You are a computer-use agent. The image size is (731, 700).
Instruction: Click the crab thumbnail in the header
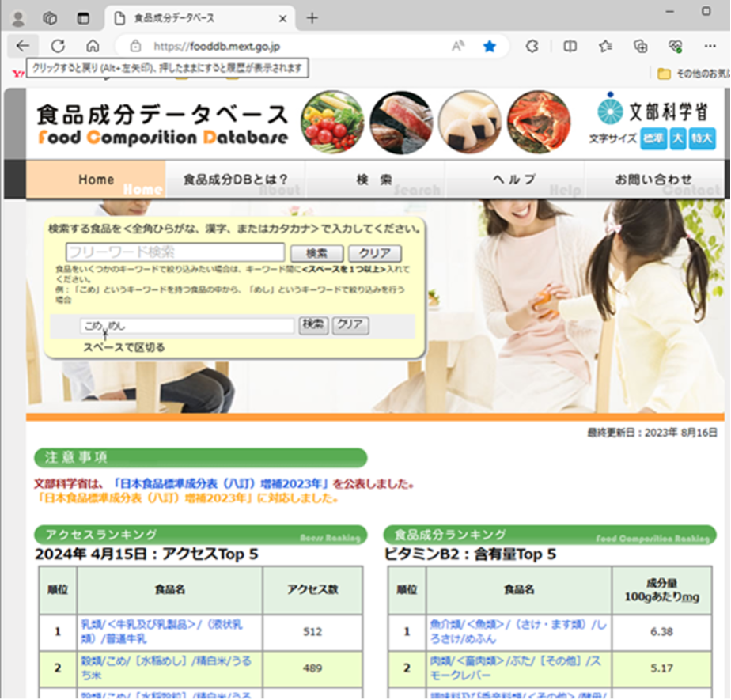539,122
